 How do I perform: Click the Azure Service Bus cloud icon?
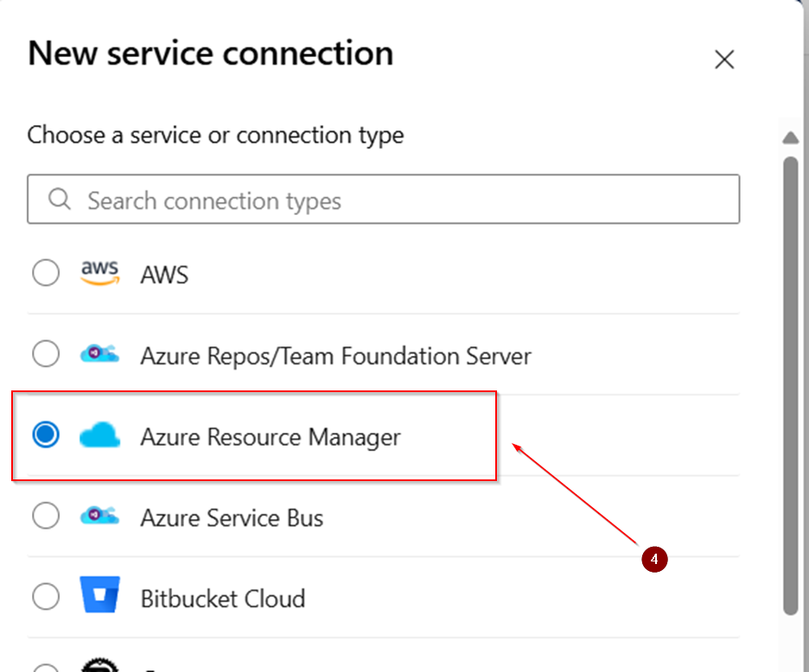click(x=99, y=516)
